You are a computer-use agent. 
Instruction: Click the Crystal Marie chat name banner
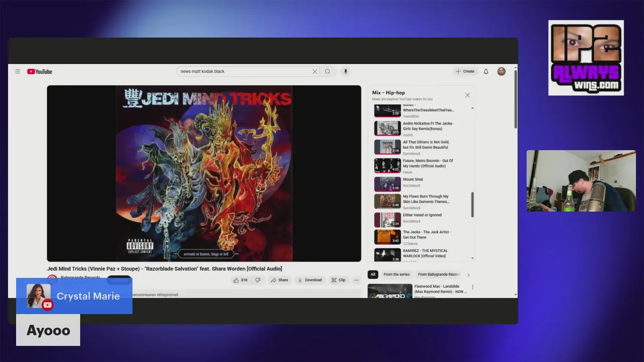74,296
